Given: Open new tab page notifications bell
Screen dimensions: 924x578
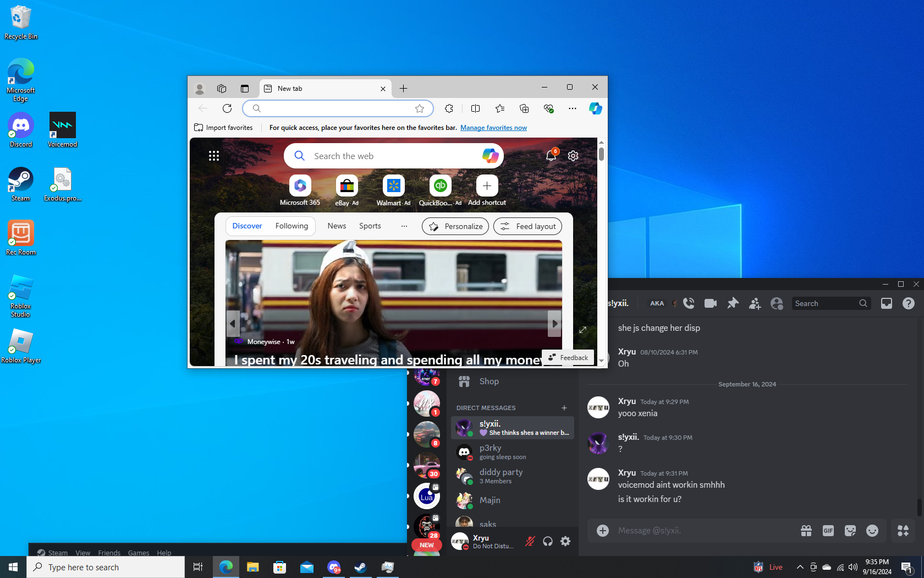Looking at the screenshot, I should (x=551, y=156).
